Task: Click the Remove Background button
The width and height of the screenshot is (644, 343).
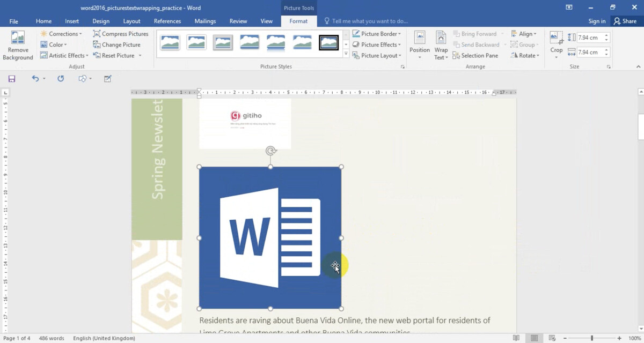Action: click(18, 46)
